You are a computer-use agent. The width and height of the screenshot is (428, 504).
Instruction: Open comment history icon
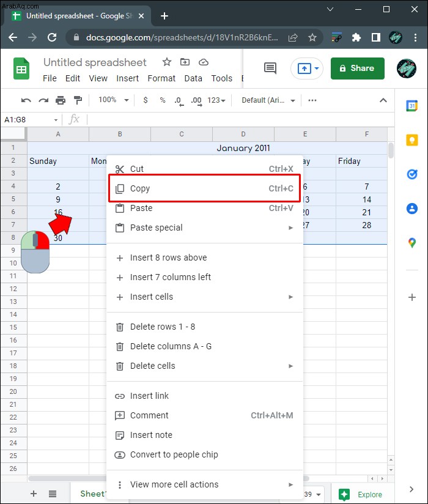point(270,68)
